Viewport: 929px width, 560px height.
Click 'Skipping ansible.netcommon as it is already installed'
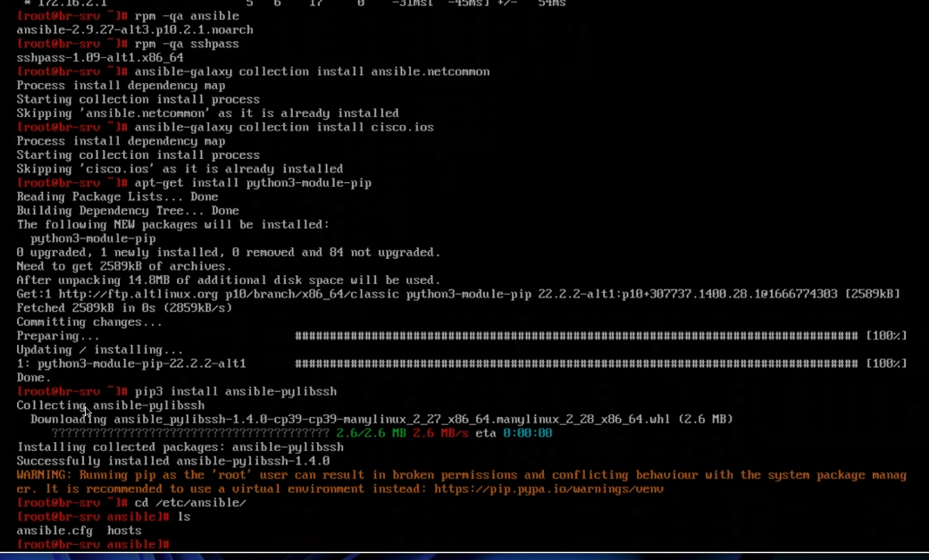(207, 113)
